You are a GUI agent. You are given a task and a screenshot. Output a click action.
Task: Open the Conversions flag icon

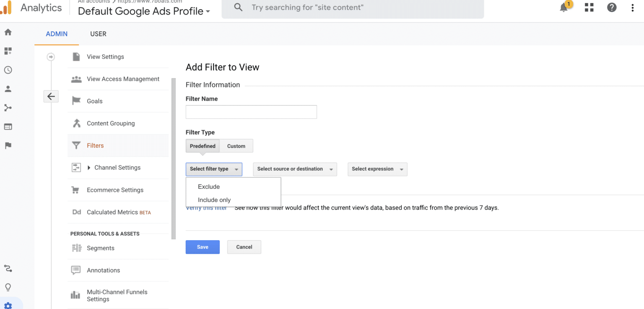(8, 145)
